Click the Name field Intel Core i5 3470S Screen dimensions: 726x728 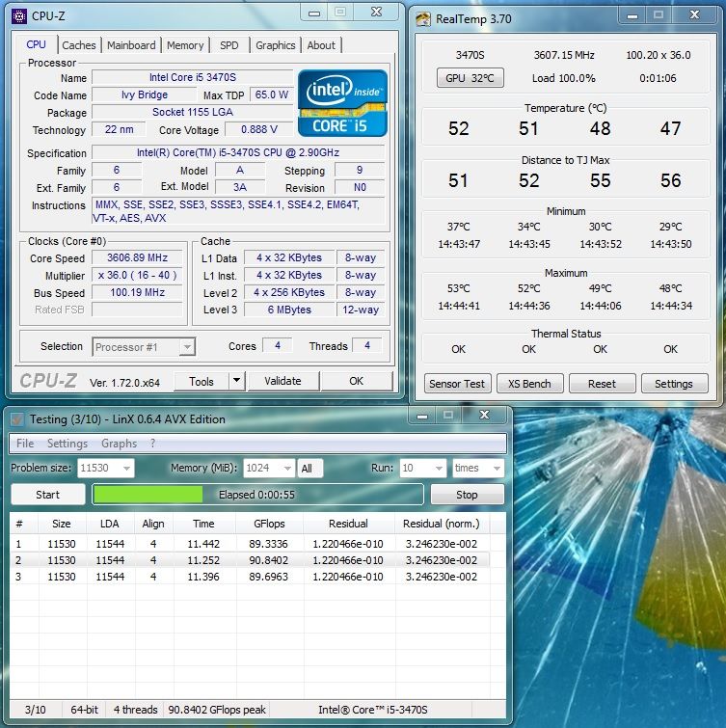[x=193, y=77]
